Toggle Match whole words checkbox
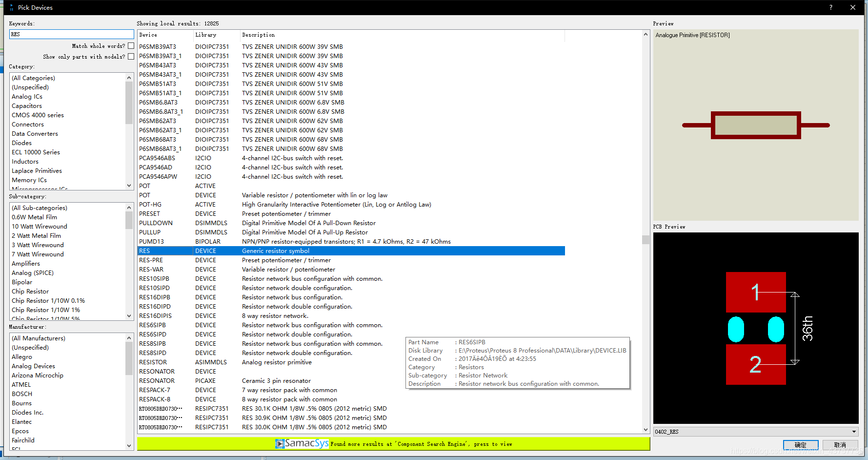868x460 pixels. coord(131,46)
